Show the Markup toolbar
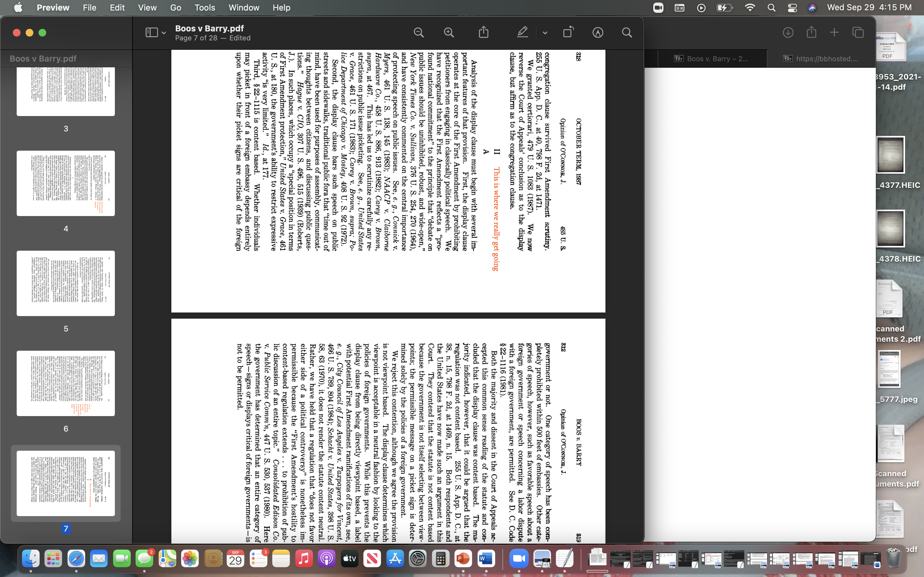924x577 pixels. pos(597,32)
